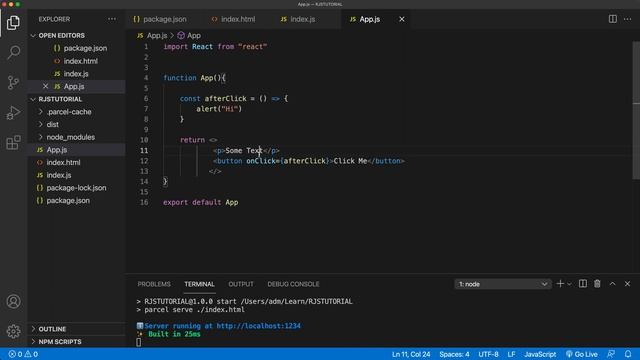Close the terminal panel
Image resolution: width=640 pixels, height=360 pixels.
(627, 284)
